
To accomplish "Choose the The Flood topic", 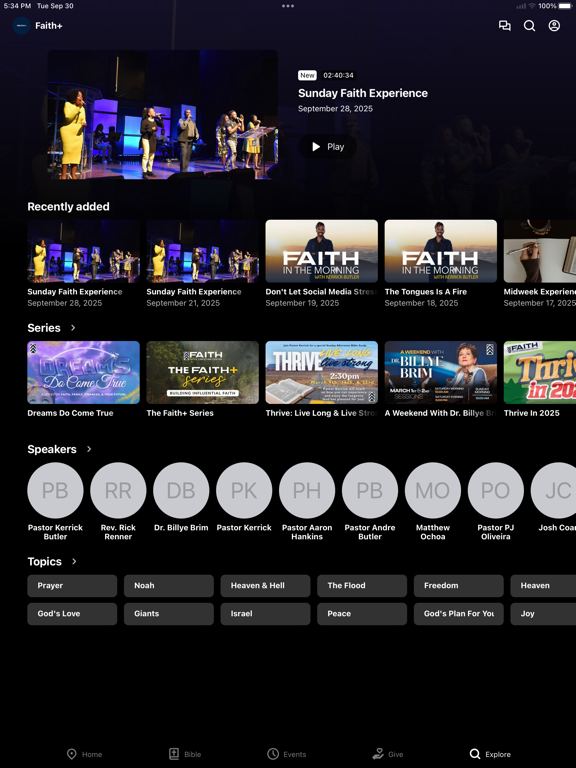I will [362, 586].
